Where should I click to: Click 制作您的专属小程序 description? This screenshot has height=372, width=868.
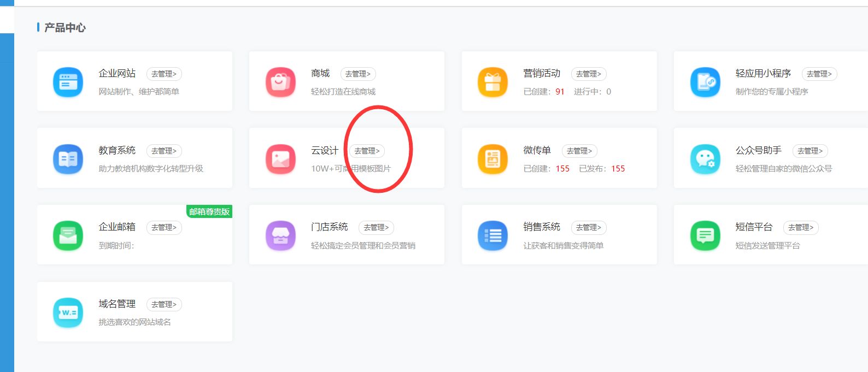coord(772,92)
